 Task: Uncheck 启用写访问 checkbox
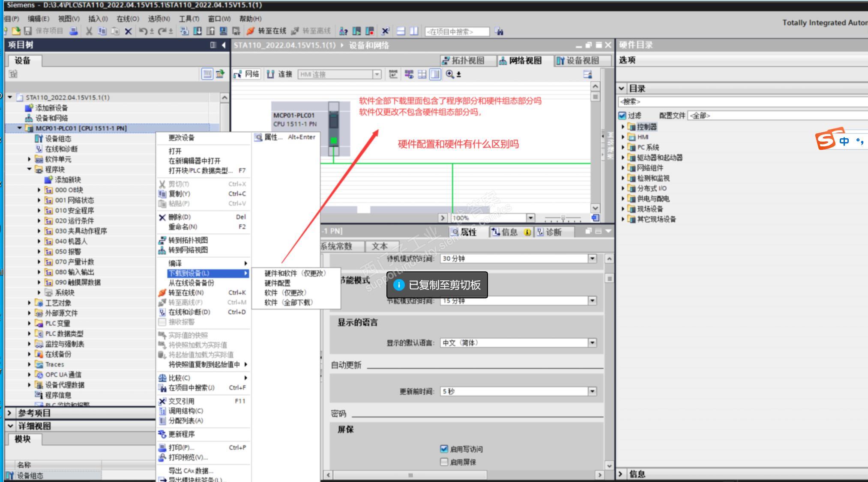pos(444,449)
